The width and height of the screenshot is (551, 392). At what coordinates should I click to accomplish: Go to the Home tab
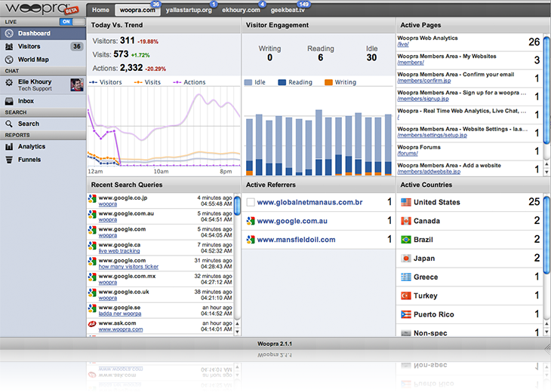(100, 10)
